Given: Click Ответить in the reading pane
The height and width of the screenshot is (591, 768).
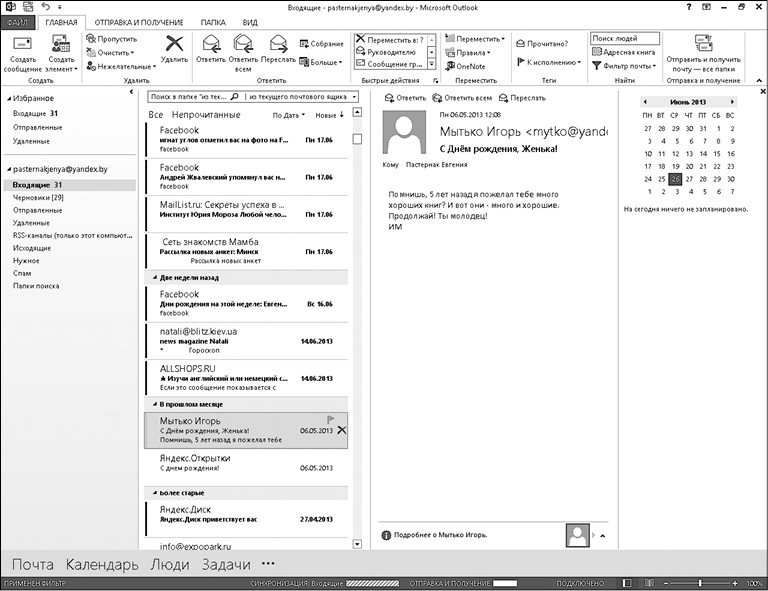Looking at the screenshot, I should coord(405,98).
